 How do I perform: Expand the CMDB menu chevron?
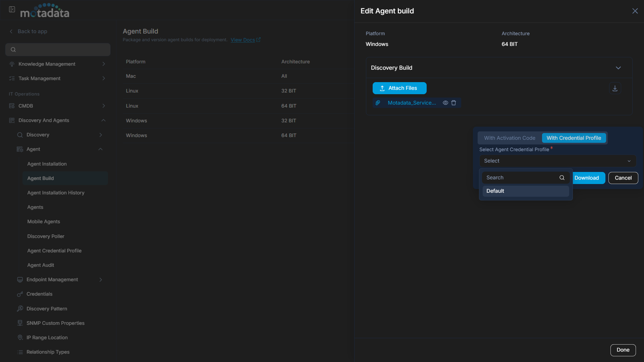(104, 106)
